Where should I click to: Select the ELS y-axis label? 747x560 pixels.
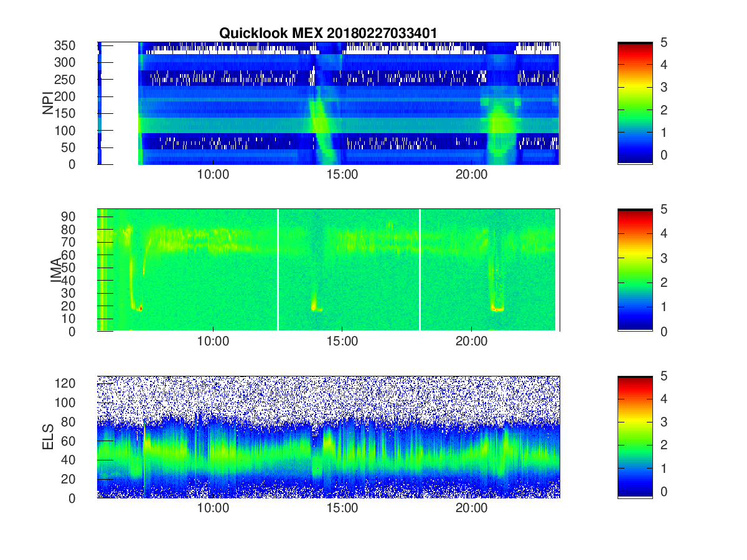coord(48,437)
